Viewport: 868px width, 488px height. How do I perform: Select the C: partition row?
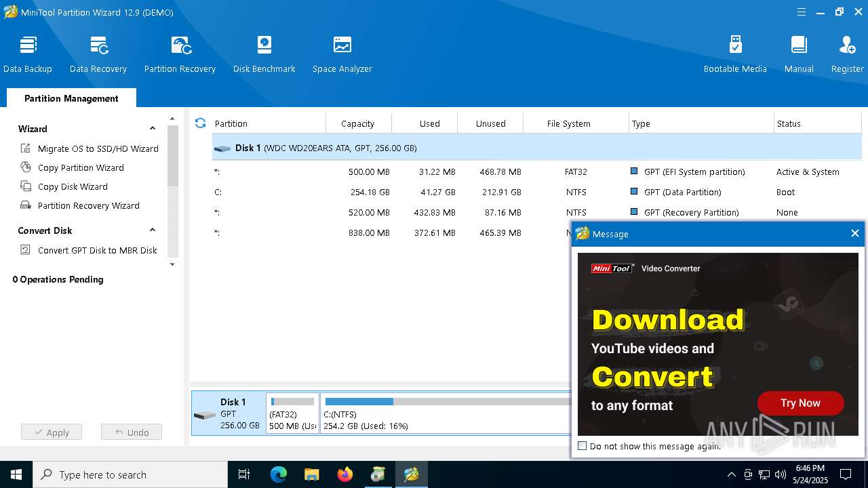click(537, 192)
